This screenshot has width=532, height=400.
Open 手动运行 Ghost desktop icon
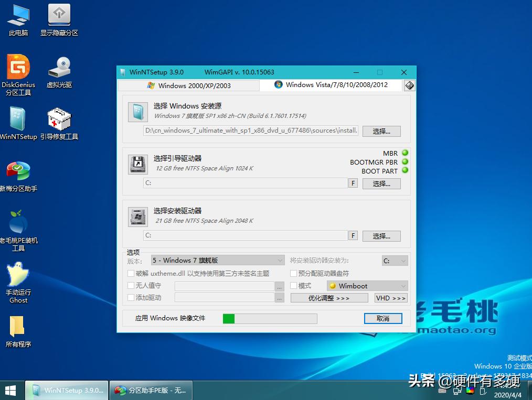[18, 276]
